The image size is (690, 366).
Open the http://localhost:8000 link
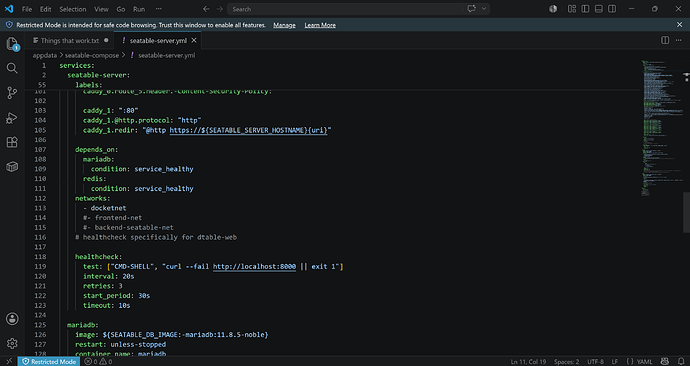click(x=254, y=267)
